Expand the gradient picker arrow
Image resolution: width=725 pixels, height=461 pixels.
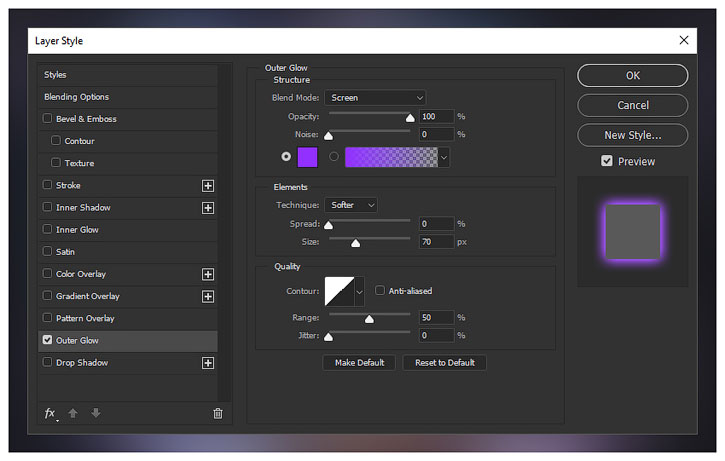click(x=444, y=158)
